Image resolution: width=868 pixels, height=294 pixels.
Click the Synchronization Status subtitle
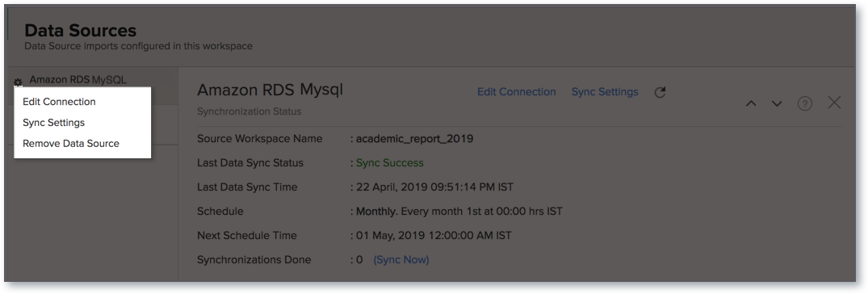click(x=249, y=111)
